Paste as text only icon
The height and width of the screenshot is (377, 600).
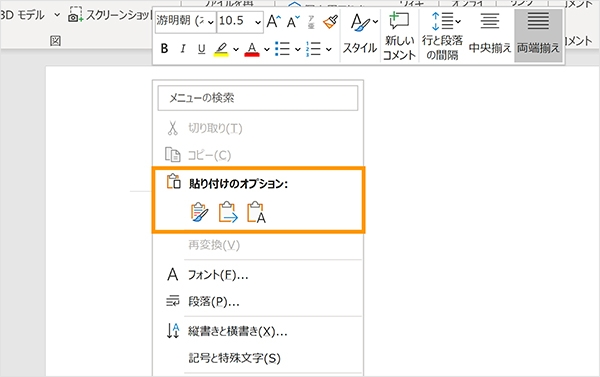(x=256, y=212)
